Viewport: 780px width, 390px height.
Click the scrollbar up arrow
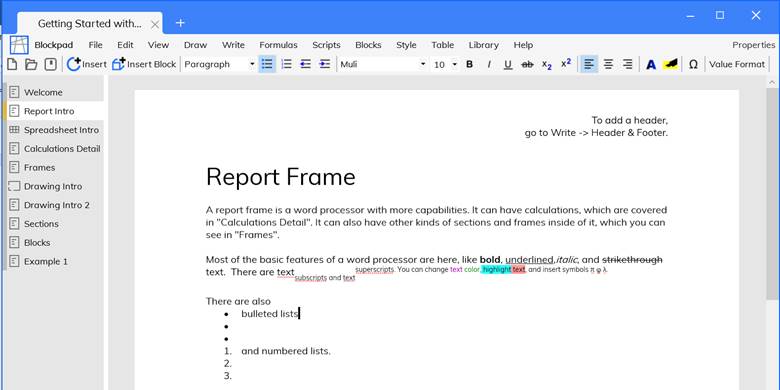click(x=773, y=82)
